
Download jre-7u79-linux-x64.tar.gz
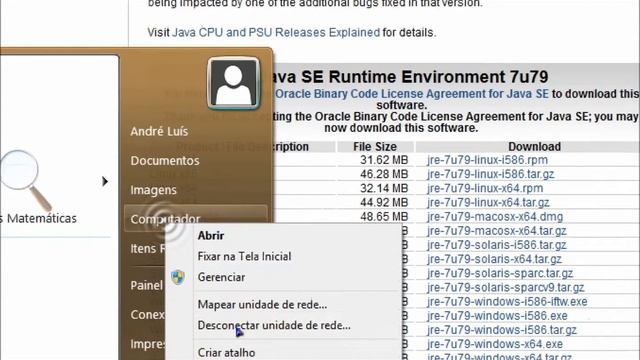click(x=488, y=202)
